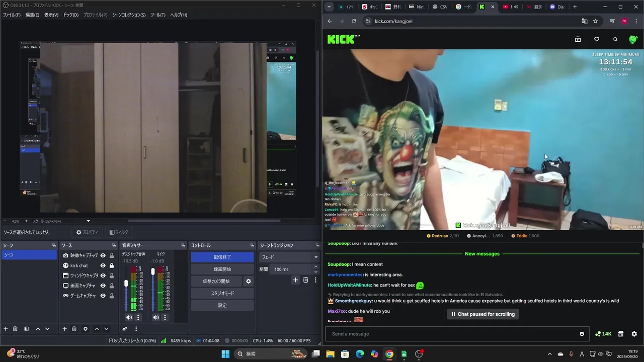Open ドック(D) menu in OBS
Image resolution: width=644 pixels, height=362 pixels.
pos(70,15)
